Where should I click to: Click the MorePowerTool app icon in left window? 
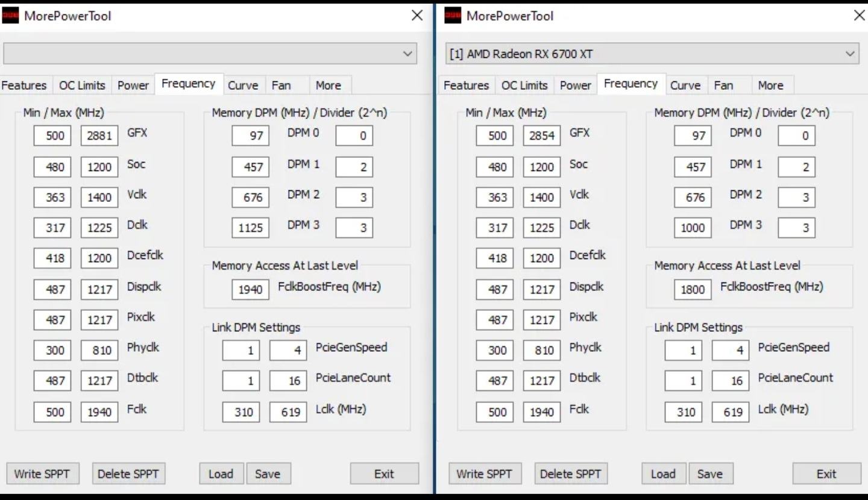10,16
